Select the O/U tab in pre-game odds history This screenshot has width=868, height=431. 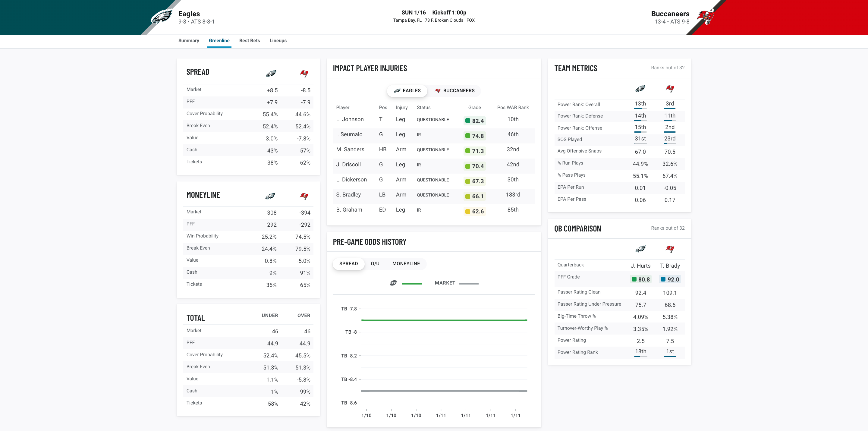(375, 263)
